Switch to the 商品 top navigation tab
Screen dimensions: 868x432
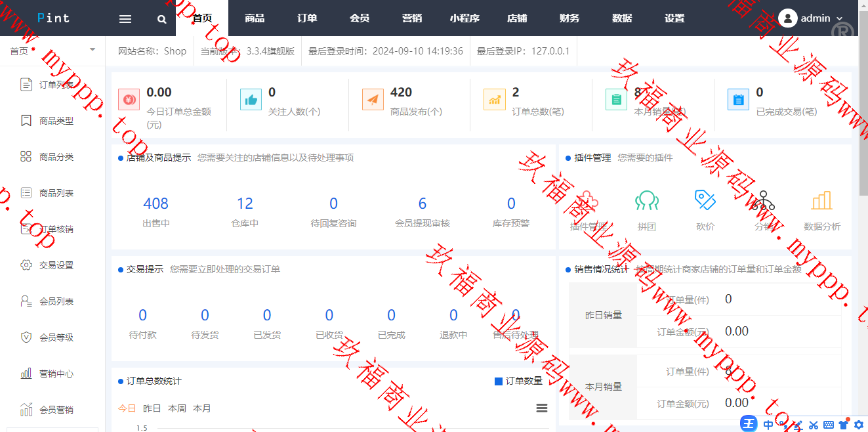click(x=255, y=18)
